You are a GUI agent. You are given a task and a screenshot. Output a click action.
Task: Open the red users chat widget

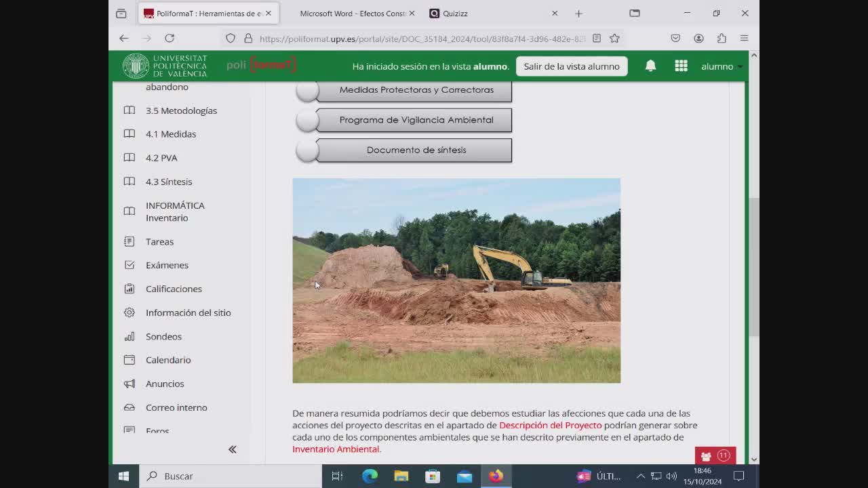point(715,455)
